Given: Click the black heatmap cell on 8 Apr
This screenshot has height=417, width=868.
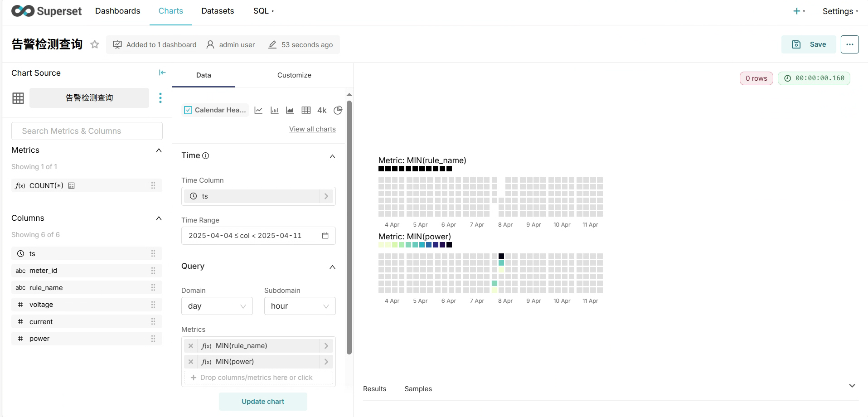Looking at the screenshot, I should coord(501,256).
